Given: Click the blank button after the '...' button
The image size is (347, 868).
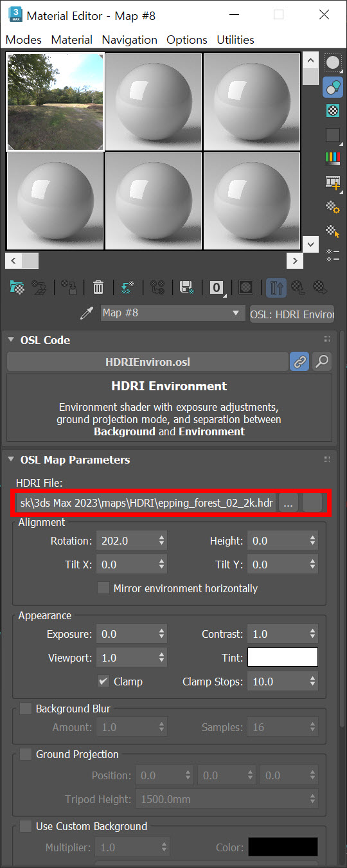Looking at the screenshot, I should 312,503.
